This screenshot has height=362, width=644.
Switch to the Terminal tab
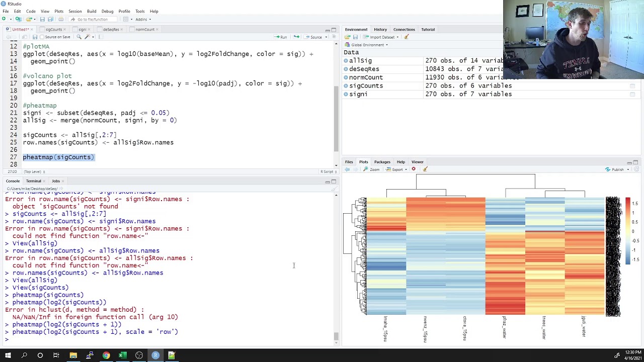[x=33, y=181]
